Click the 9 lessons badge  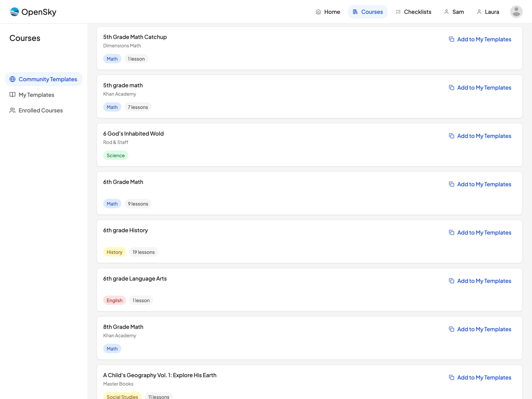pos(138,204)
